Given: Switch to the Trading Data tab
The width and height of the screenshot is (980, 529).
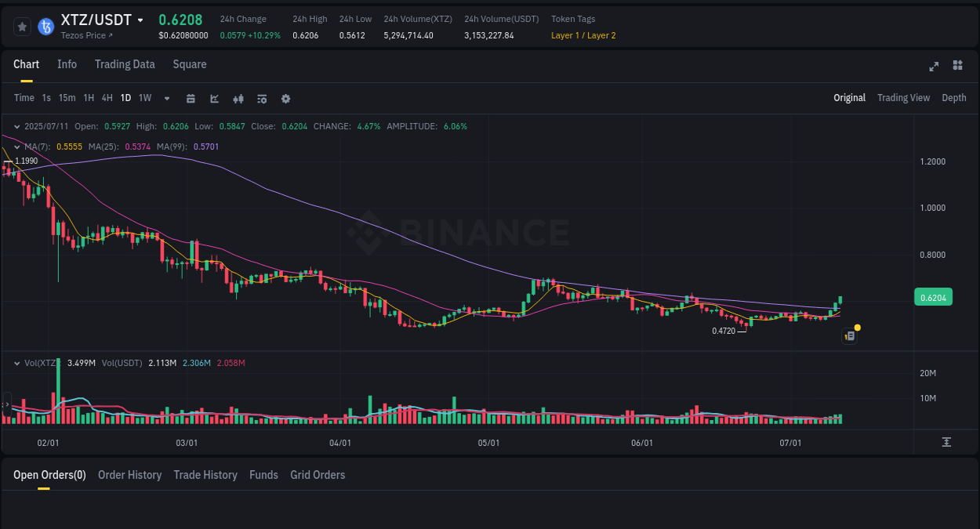Looking at the screenshot, I should coord(125,64).
